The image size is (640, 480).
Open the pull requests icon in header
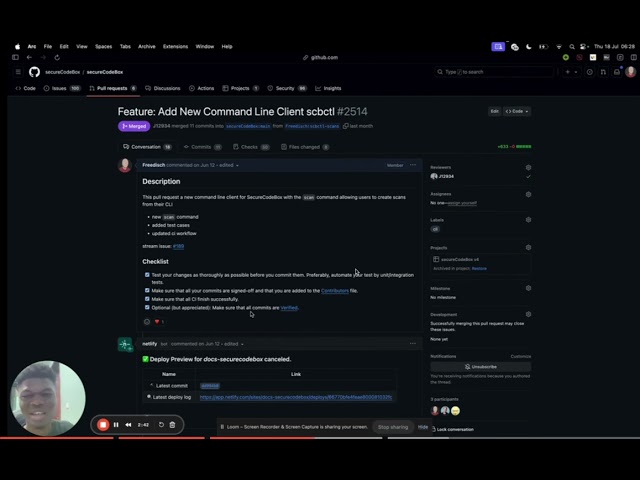603,72
